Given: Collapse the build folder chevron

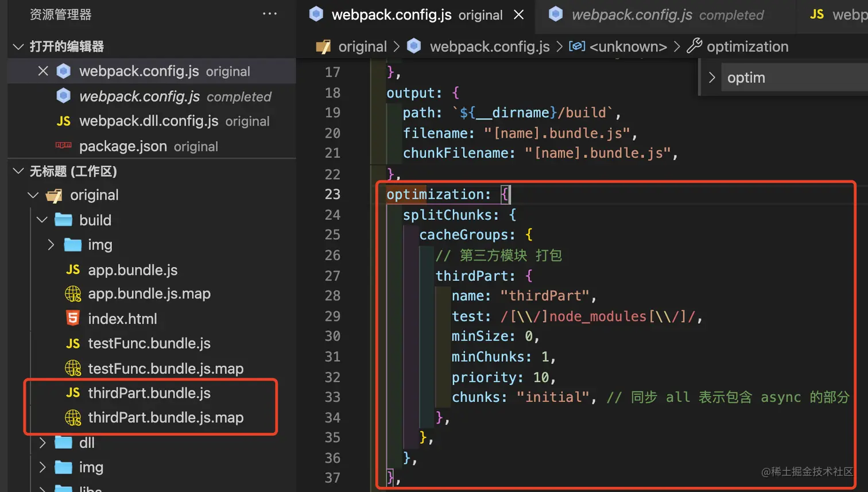Looking at the screenshot, I should tap(42, 220).
